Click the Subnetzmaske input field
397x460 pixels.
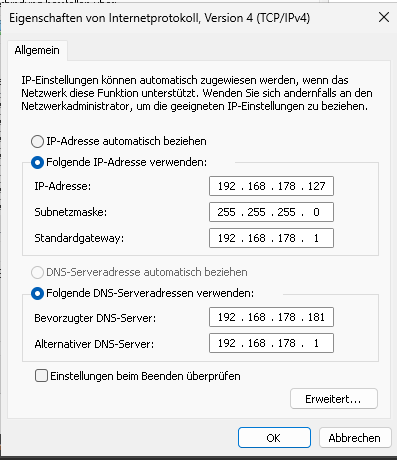point(271,212)
